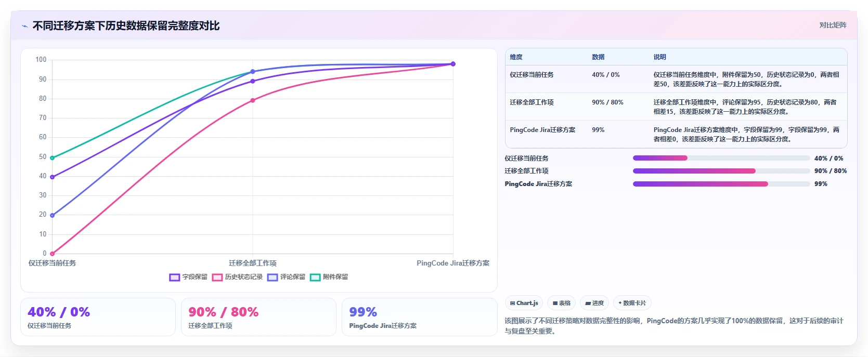Click the 迁移全部工作项 x-axis label
868x357 pixels.
pyautogui.click(x=253, y=263)
